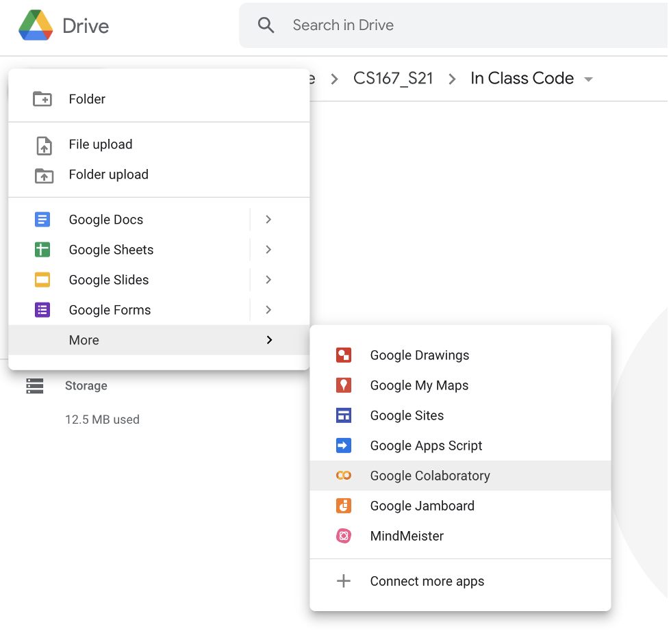Click the Google Jamboard icon
The height and width of the screenshot is (644, 669).
[x=344, y=506]
